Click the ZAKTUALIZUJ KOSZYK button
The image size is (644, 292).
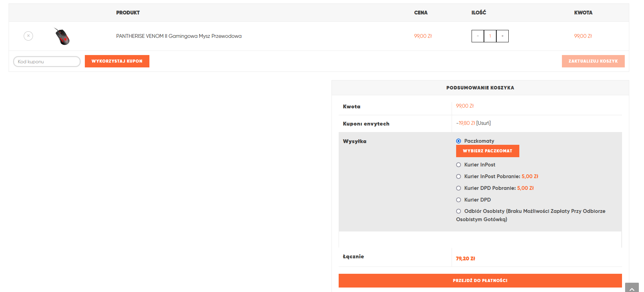(593, 61)
